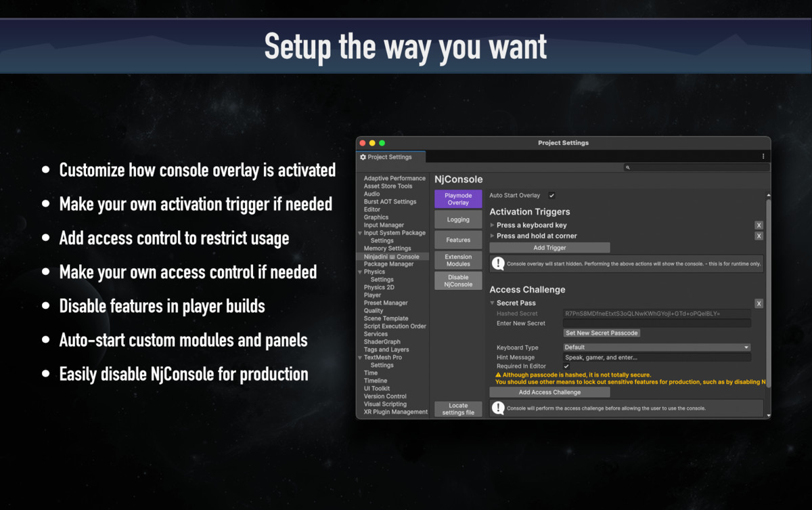Select Visual Scripting in settings list
The width and height of the screenshot is (812, 510).
[386, 404]
